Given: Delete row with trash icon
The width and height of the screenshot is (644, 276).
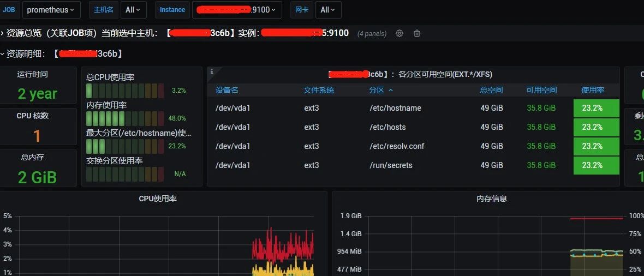Looking at the screenshot, I should pyautogui.click(x=417, y=34).
